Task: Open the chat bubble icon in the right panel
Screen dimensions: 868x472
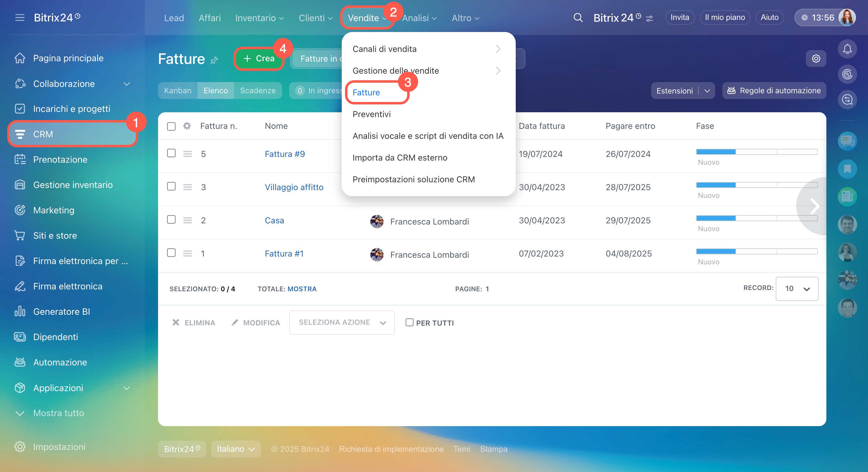Action: click(x=847, y=141)
